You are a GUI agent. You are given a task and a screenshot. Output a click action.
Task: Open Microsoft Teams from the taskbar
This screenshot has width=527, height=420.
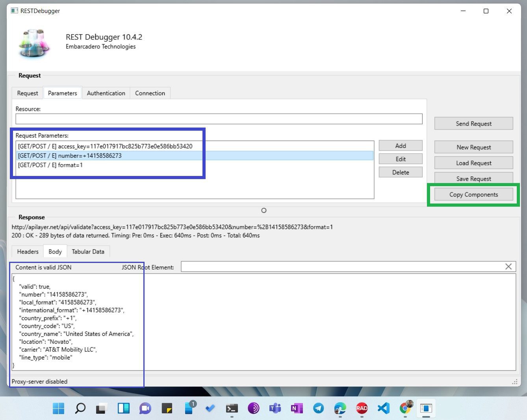(x=275, y=408)
